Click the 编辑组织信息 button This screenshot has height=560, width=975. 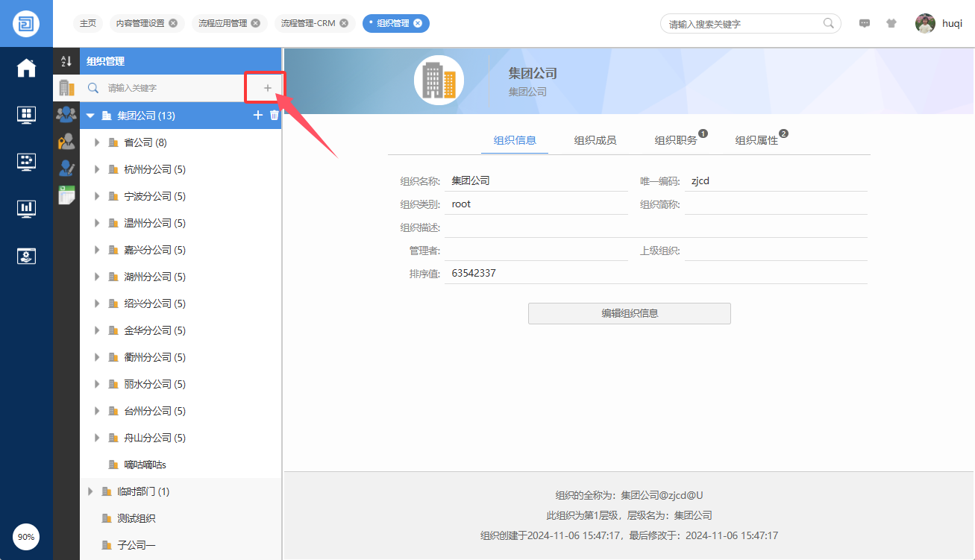tap(629, 313)
